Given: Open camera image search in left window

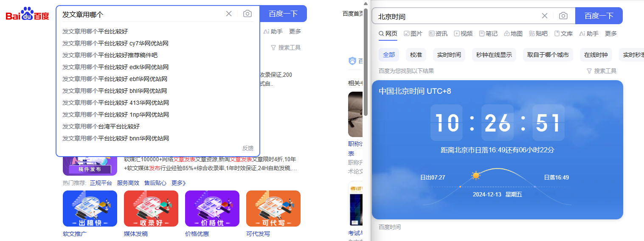Looking at the screenshot, I should [247, 14].
